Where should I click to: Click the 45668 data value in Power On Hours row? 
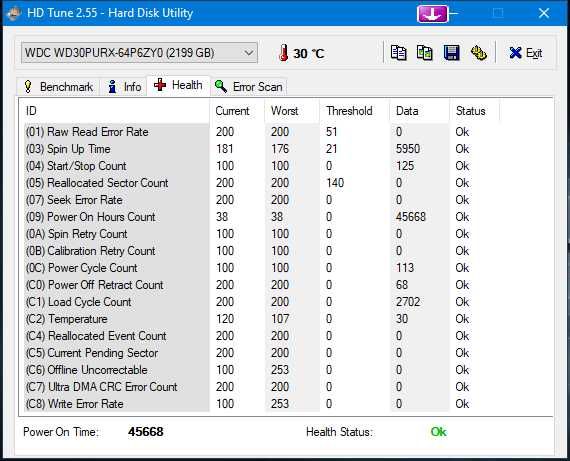pos(411,217)
